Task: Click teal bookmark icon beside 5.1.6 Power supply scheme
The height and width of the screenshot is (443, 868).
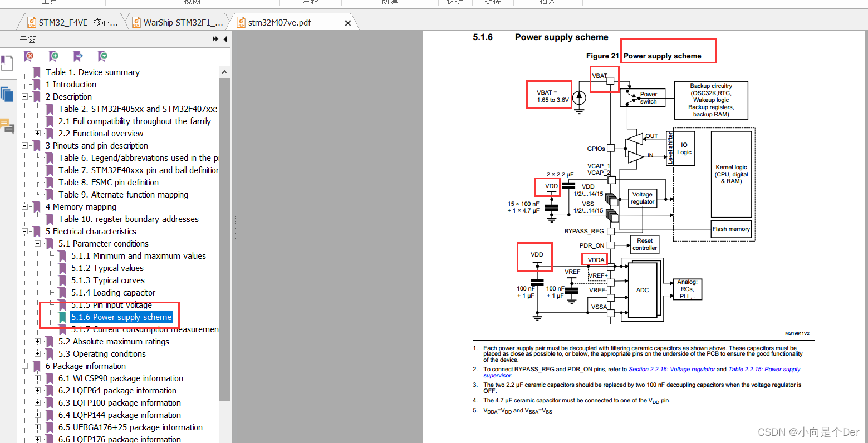Action: pos(62,317)
